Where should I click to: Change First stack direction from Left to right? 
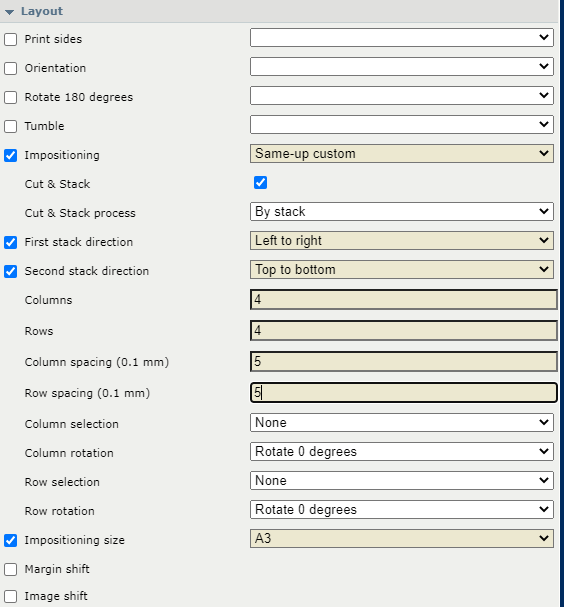[402, 241]
